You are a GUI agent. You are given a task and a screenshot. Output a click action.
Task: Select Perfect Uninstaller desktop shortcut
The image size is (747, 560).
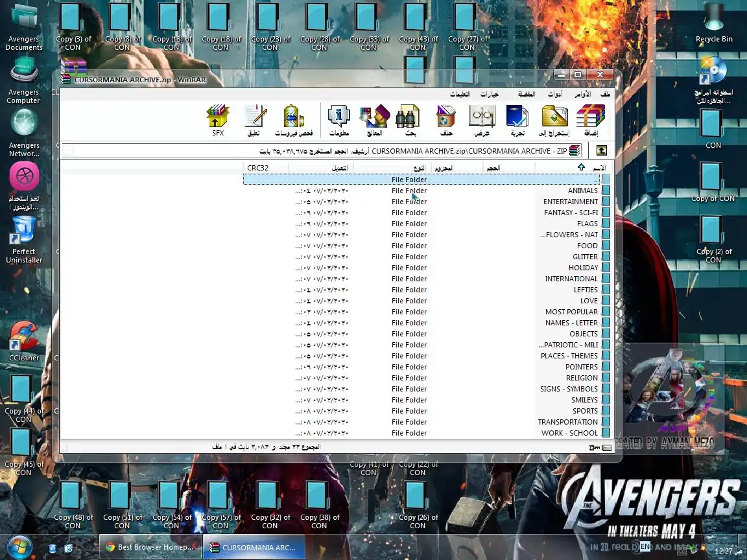[24, 240]
